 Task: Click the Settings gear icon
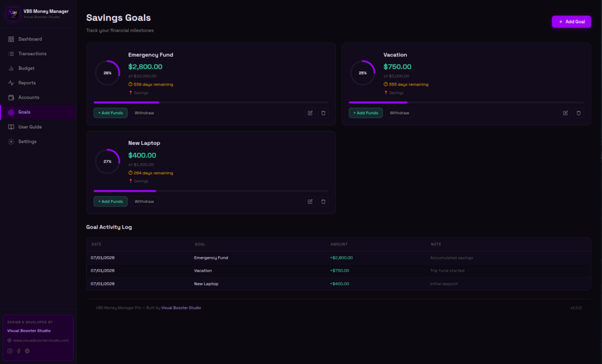[x=11, y=141]
